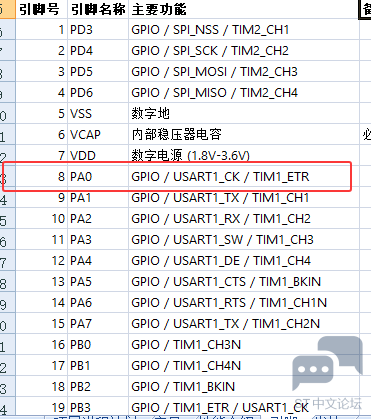Select cell GPIO / USART1_SW / TIM1_CH3

244,240
